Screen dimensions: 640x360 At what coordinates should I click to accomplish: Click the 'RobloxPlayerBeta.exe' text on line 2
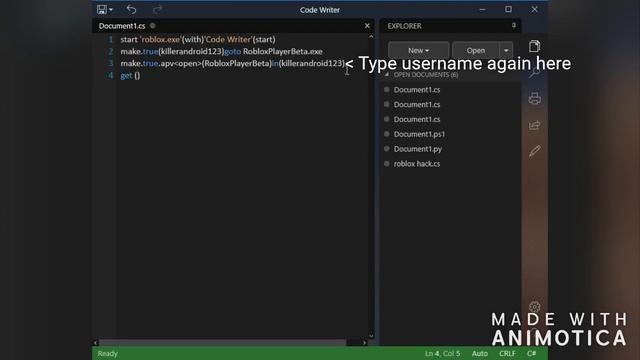[x=282, y=51]
